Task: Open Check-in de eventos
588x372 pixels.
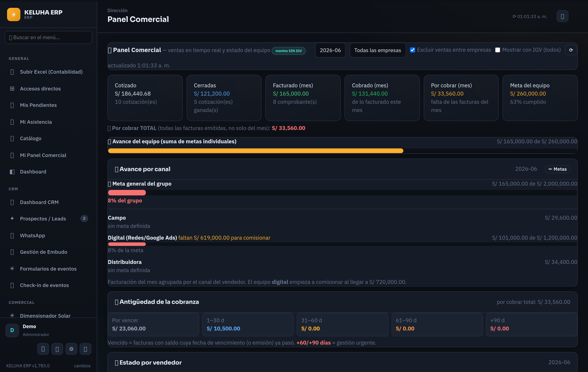Action: click(x=48, y=285)
